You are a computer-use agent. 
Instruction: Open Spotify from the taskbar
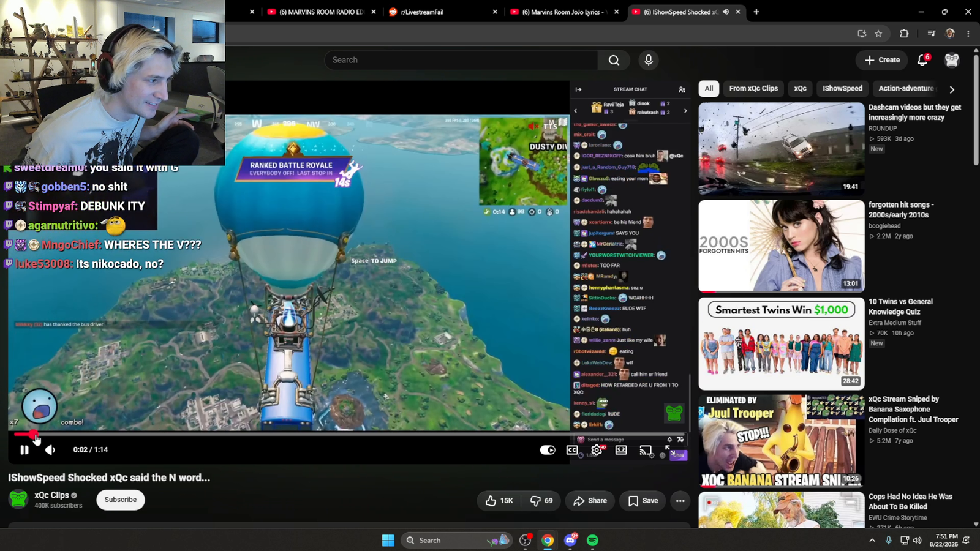[592, 540]
